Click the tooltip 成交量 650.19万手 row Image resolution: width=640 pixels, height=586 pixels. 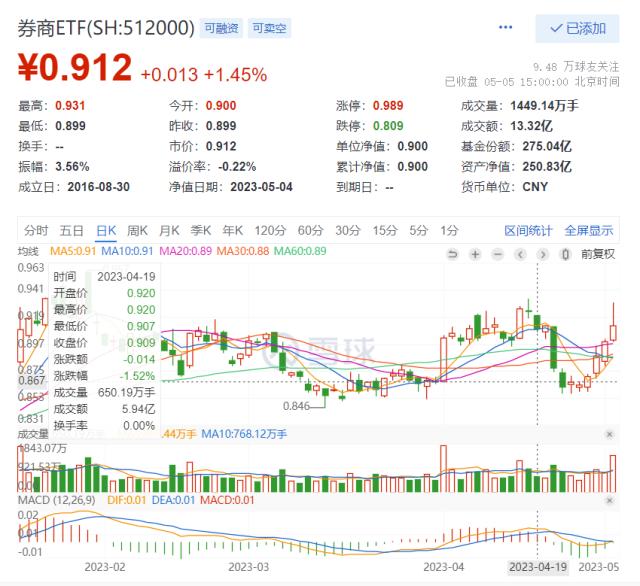[104, 393]
